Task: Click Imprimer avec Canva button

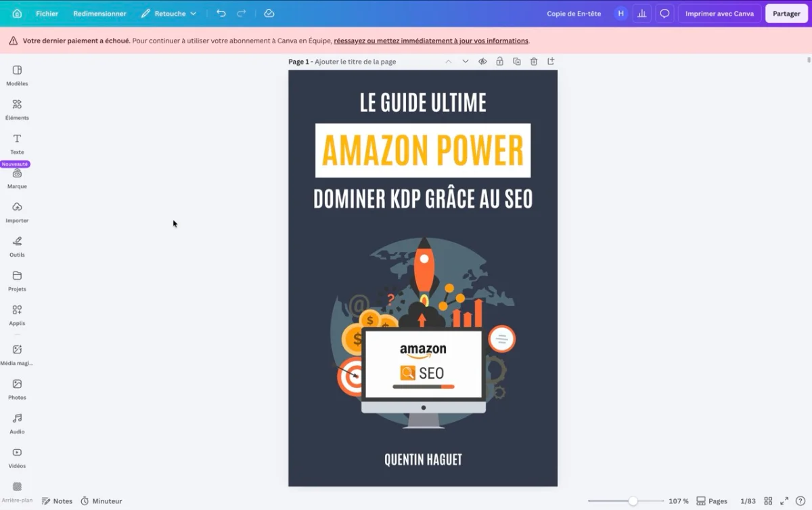Action: (x=719, y=14)
